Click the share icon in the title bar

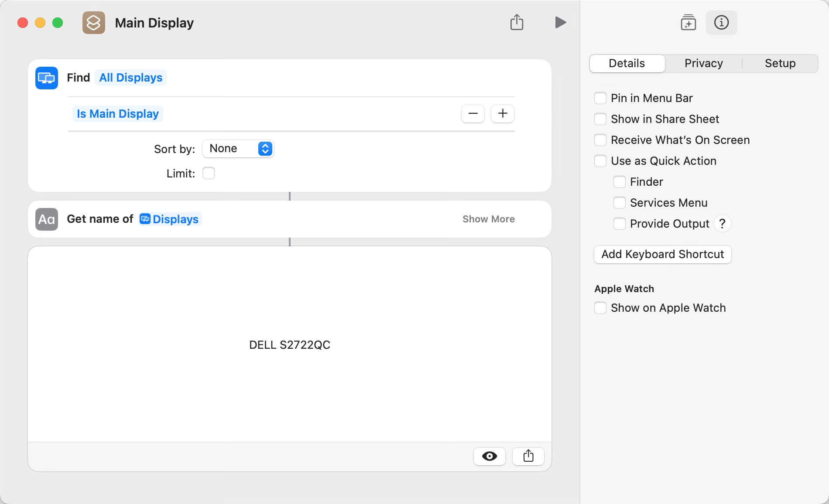[x=517, y=22]
